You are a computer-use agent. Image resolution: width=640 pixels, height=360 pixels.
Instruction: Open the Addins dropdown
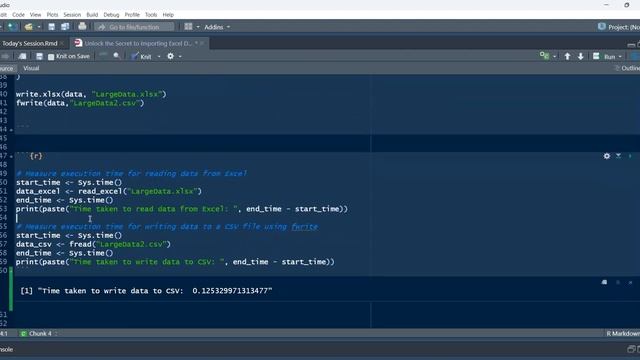217,27
